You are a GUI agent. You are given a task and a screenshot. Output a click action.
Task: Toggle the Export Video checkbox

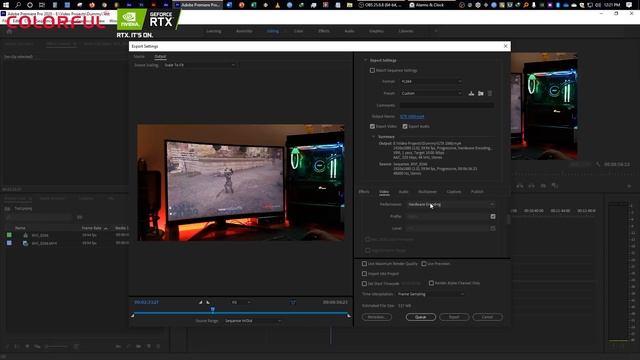click(x=372, y=127)
